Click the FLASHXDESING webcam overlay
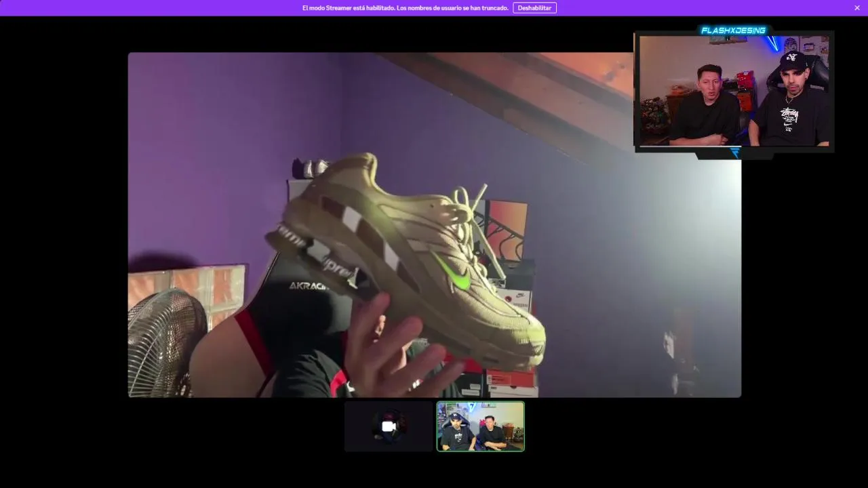Image resolution: width=868 pixels, height=488 pixels. click(x=734, y=90)
